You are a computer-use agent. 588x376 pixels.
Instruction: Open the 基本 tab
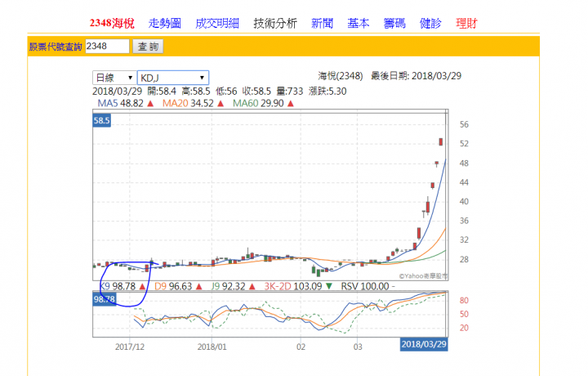coord(359,23)
